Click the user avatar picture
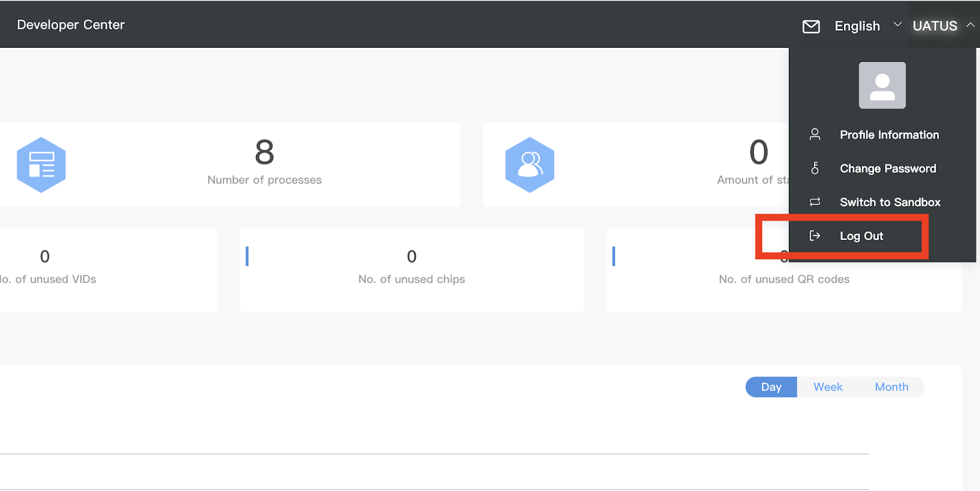This screenshot has height=491, width=980. point(882,85)
